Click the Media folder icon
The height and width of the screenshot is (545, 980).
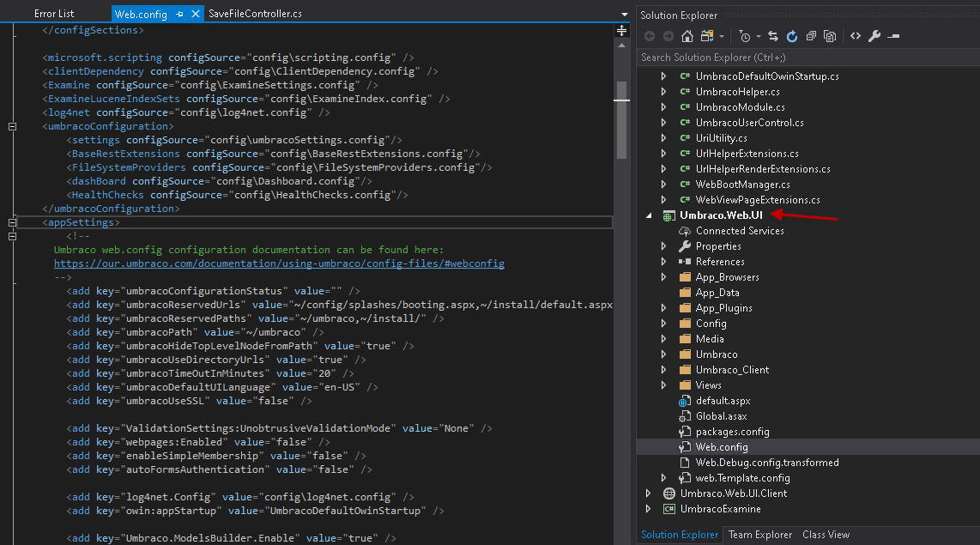[685, 339]
